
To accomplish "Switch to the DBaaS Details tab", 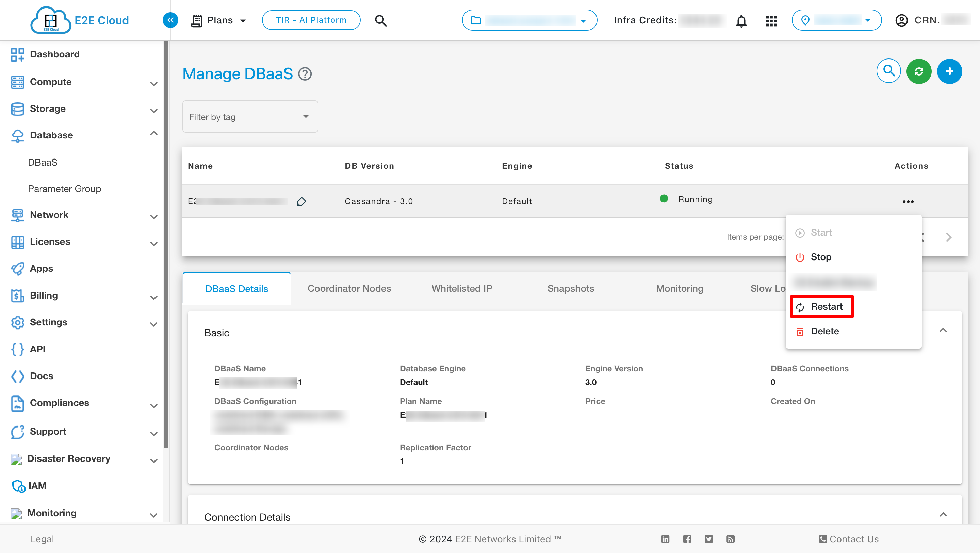I will click(236, 289).
